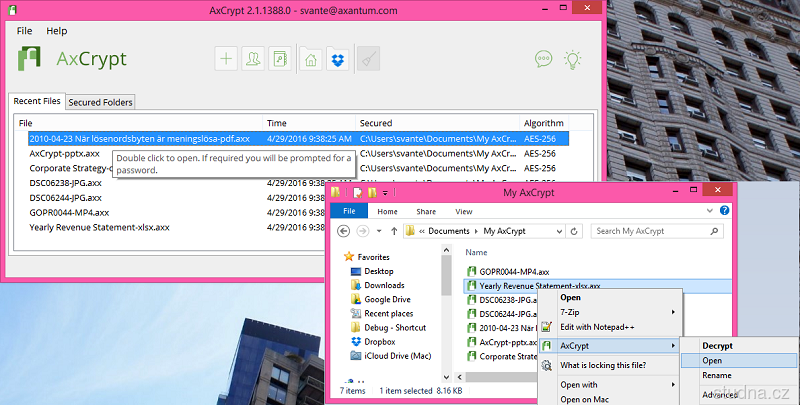
Task: Open the Explorer recent locations dropdown arrow
Action: 378,231
